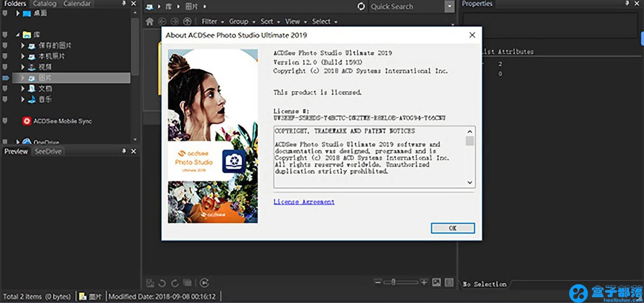The image size is (644, 303).
Task: Click the 图片 path segment in breadcrumb
Action: [191, 6]
